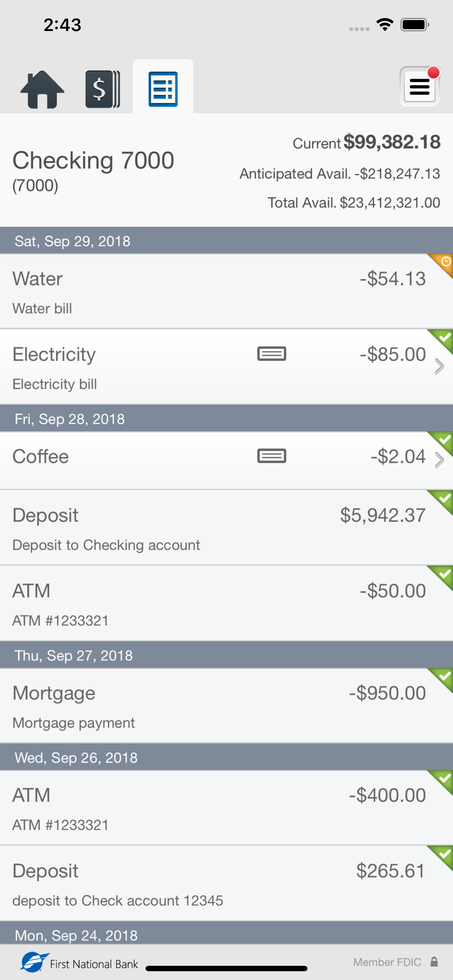Select the -$400.00 ATM transaction

tap(226, 808)
